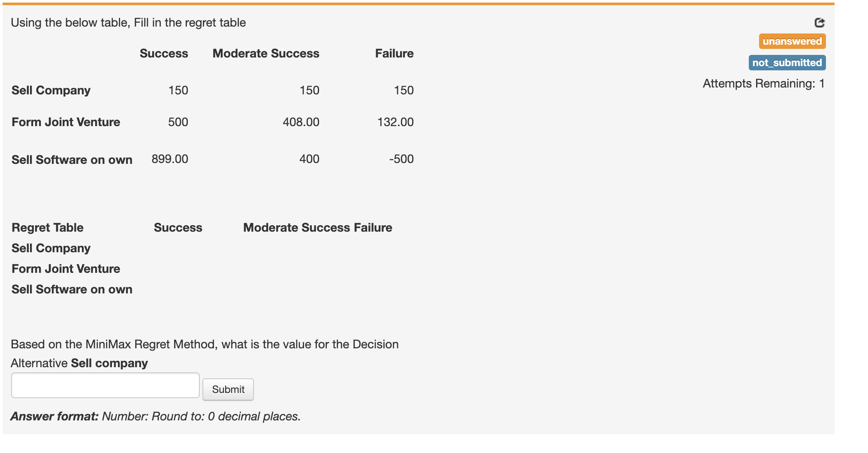This screenshot has width=868, height=453.
Task: Select the unanswered status badge
Action: (792, 42)
